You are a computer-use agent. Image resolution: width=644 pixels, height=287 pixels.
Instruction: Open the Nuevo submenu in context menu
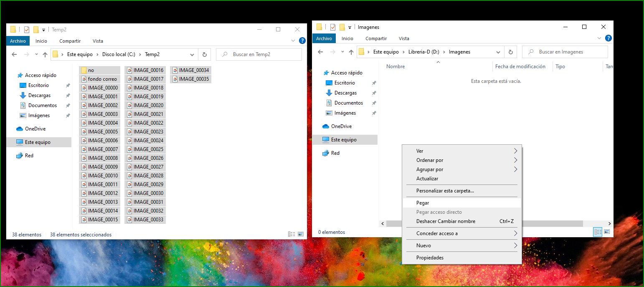pyautogui.click(x=461, y=246)
